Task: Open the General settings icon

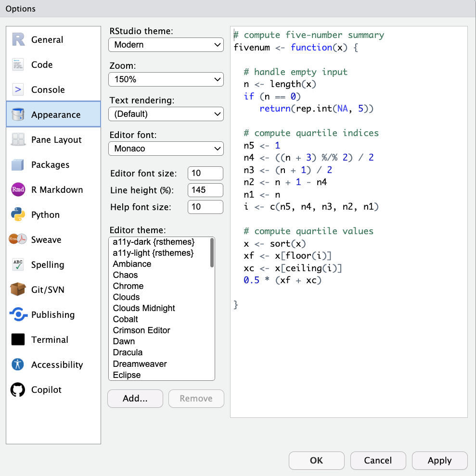Action: point(18,40)
